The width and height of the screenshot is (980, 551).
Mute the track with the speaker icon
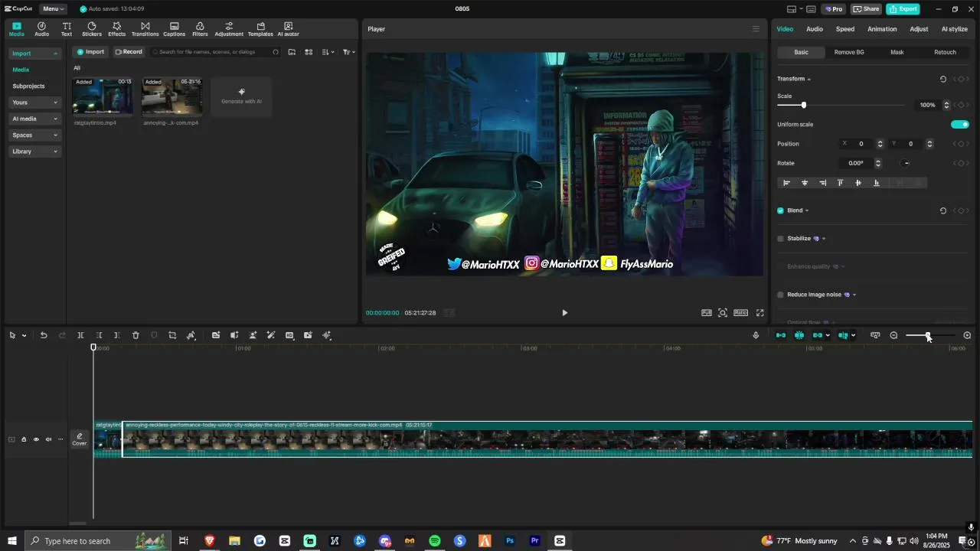click(48, 439)
